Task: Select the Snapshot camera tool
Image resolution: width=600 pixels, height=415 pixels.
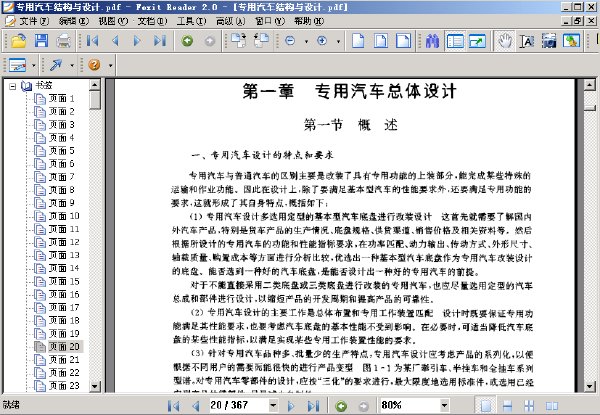Action: (549, 41)
